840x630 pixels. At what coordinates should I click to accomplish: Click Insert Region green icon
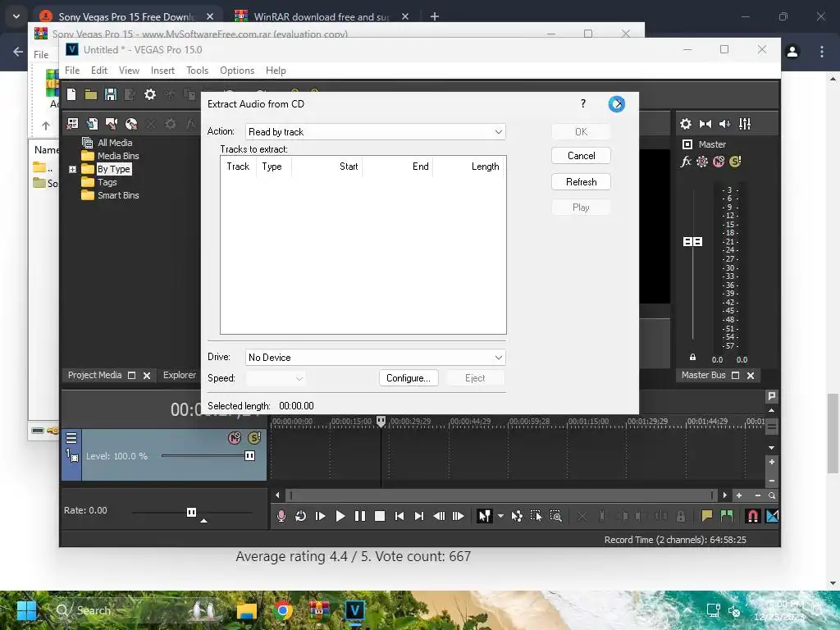click(727, 516)
